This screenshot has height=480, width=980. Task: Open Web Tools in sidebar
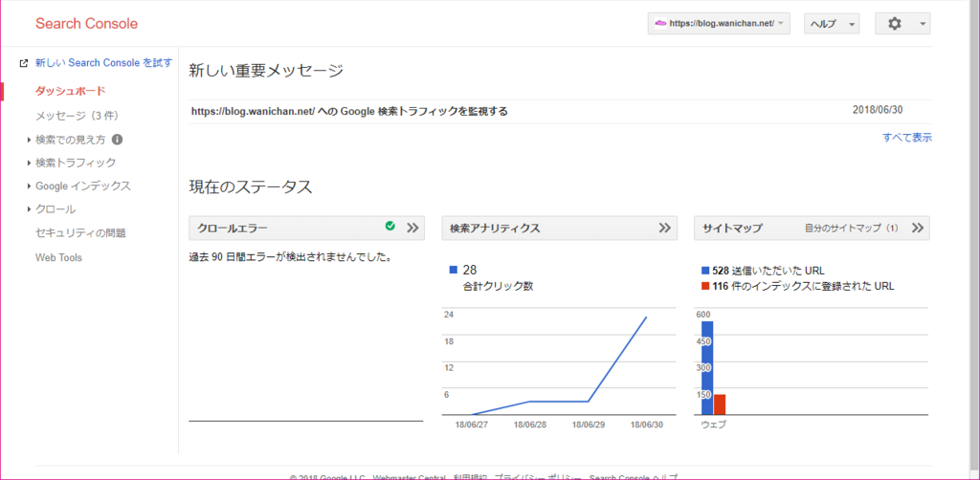[58, 257]
